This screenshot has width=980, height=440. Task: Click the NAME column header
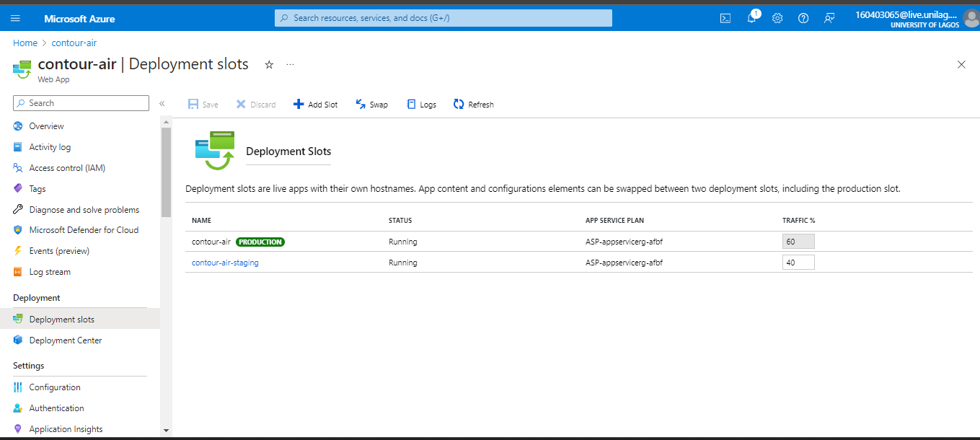point(202,221)
